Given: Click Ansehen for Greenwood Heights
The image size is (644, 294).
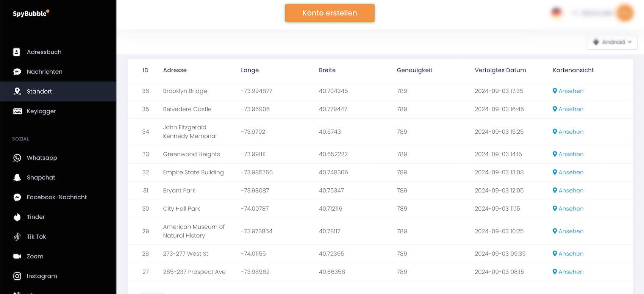Looking at the screenshot, I should click(568, 154).
